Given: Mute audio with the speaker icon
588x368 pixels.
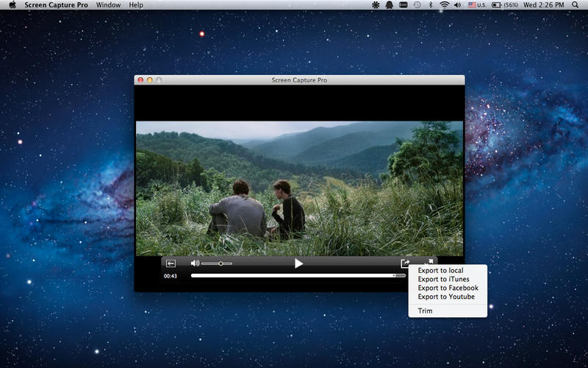Looking at the screenshot, I should coord(195,263).
